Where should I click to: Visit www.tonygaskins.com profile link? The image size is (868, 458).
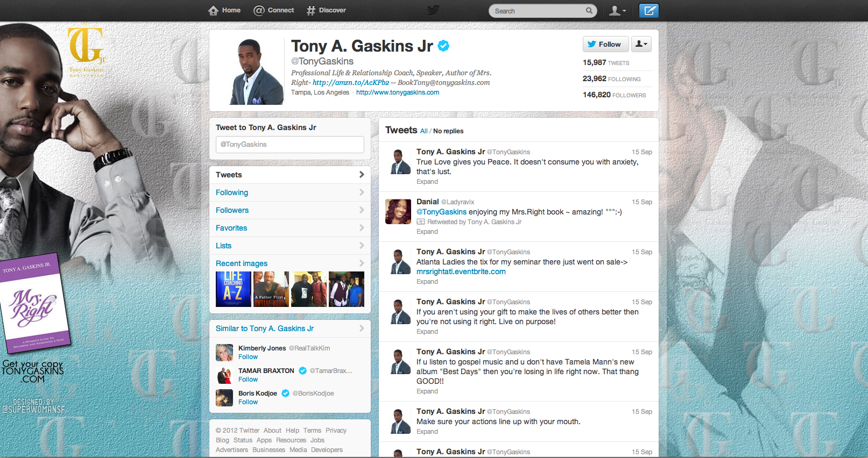[398, 92]
